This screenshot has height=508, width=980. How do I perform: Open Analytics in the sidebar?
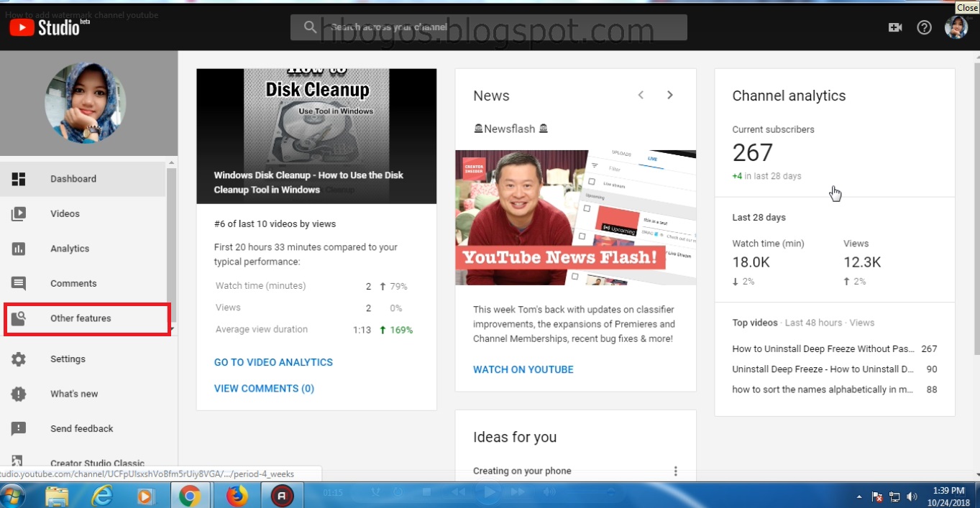point(83,249)
